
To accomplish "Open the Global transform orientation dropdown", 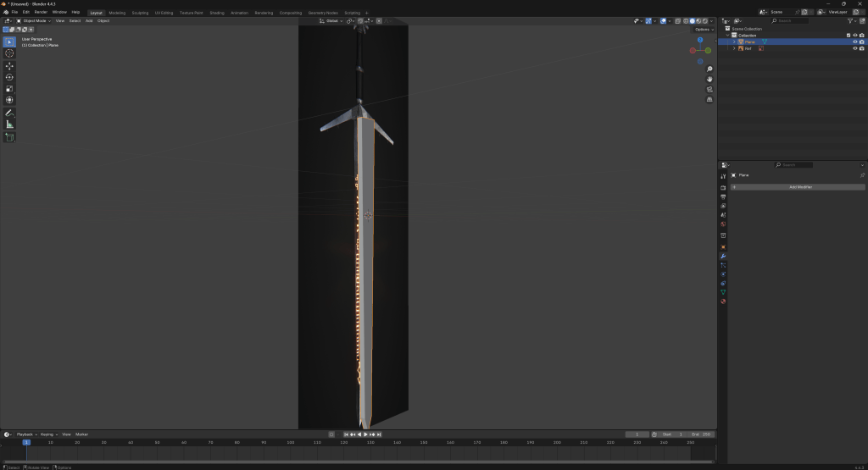I will [x=332, y=20].
